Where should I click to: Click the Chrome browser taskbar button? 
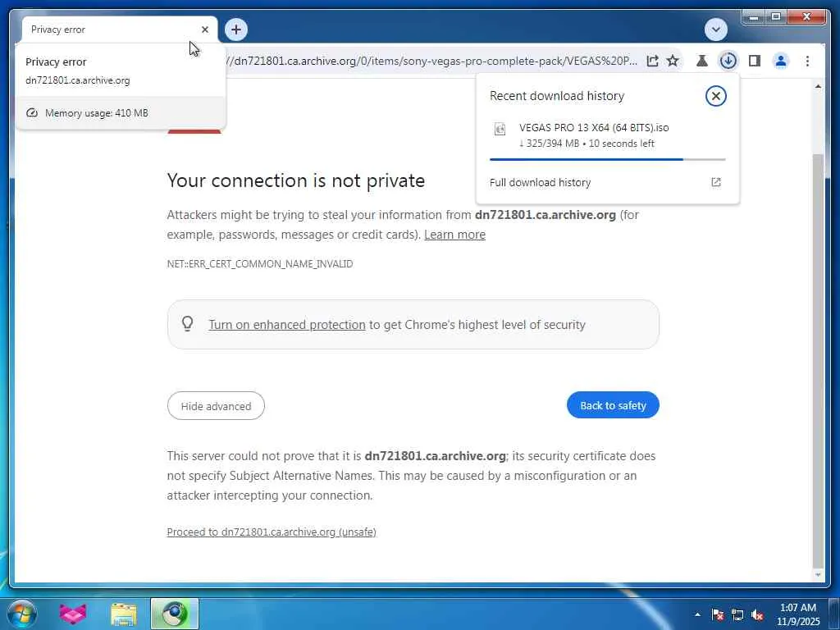174,614
